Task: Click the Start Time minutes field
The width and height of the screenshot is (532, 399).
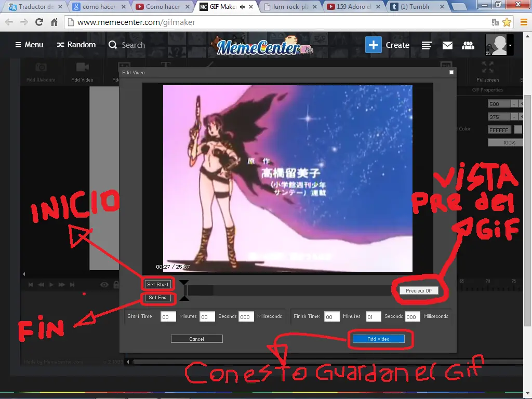Action: click(x=168, y=316)
